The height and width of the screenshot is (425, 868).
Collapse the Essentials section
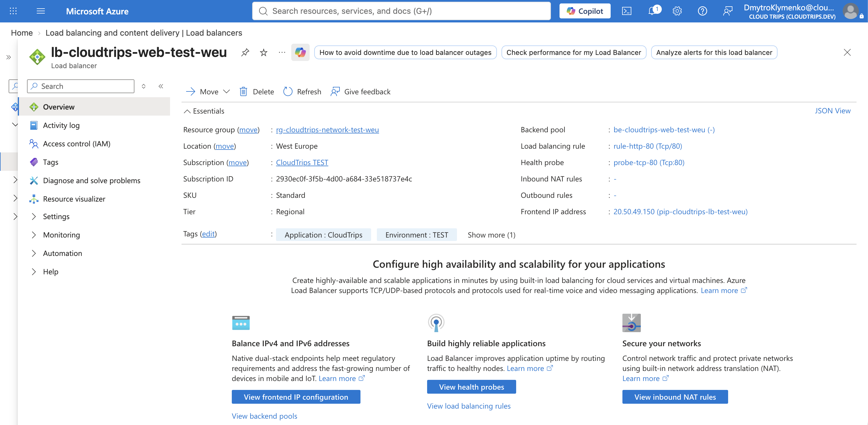point(204,111)
